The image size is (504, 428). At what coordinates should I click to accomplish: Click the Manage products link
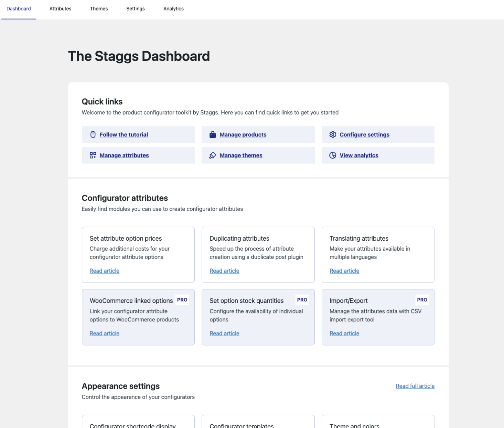point(243,135)
